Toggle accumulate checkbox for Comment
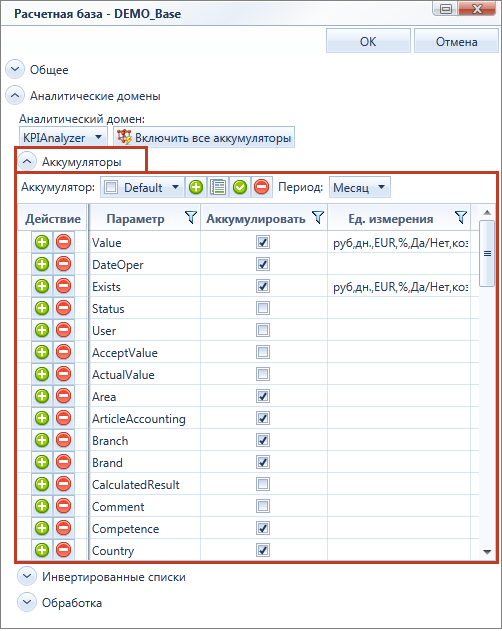502x631 pixels. point(263,506)
